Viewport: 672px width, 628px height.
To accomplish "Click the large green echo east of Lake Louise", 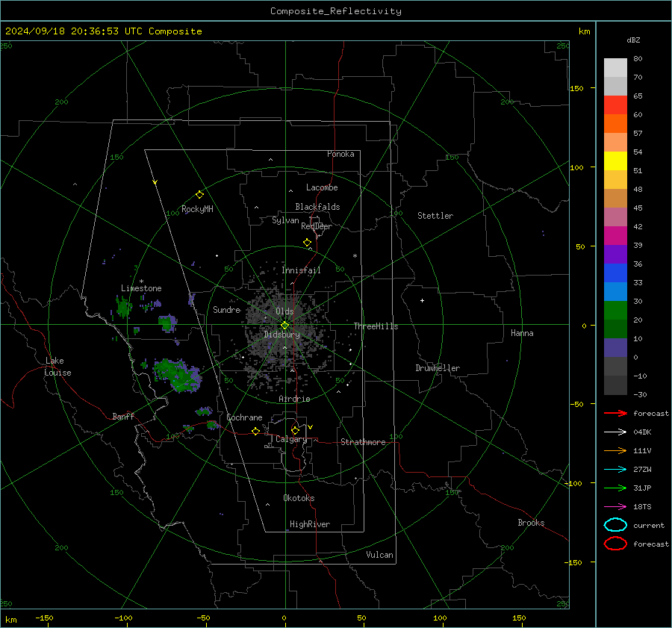I will point(178,375).
